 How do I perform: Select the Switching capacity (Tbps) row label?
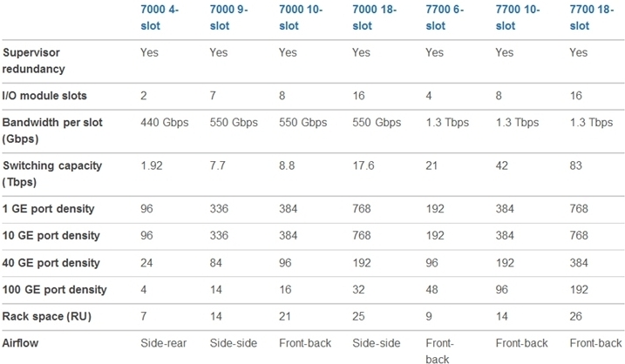[52, 173]
